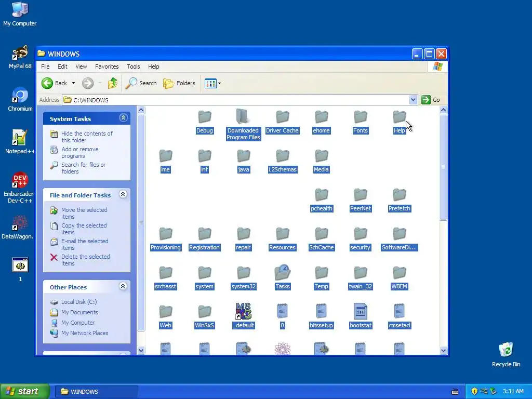Select the cmsetacl file icon

coord(400,312)
